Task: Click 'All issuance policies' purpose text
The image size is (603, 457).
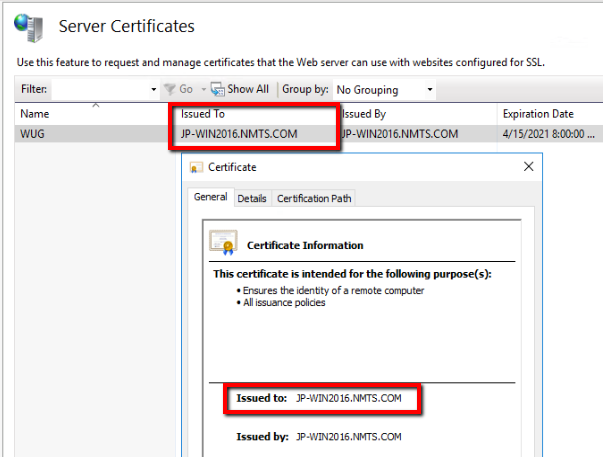Action: (284, 303)
